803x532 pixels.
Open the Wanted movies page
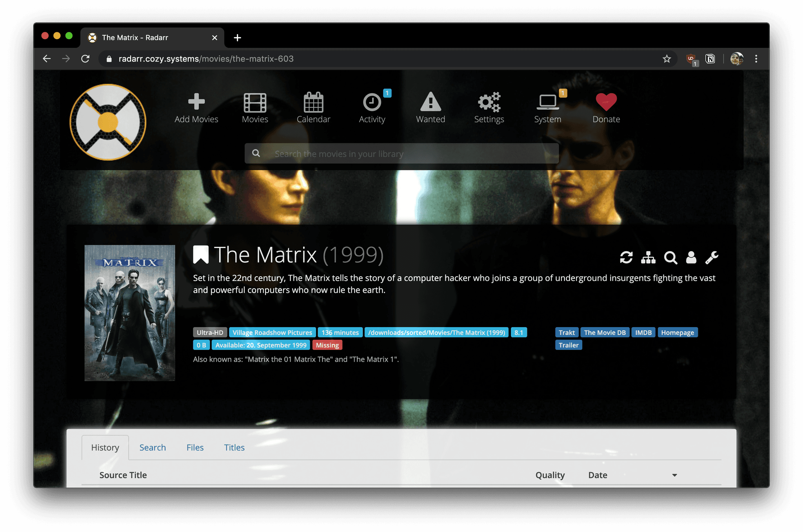[x=431, y=109]
